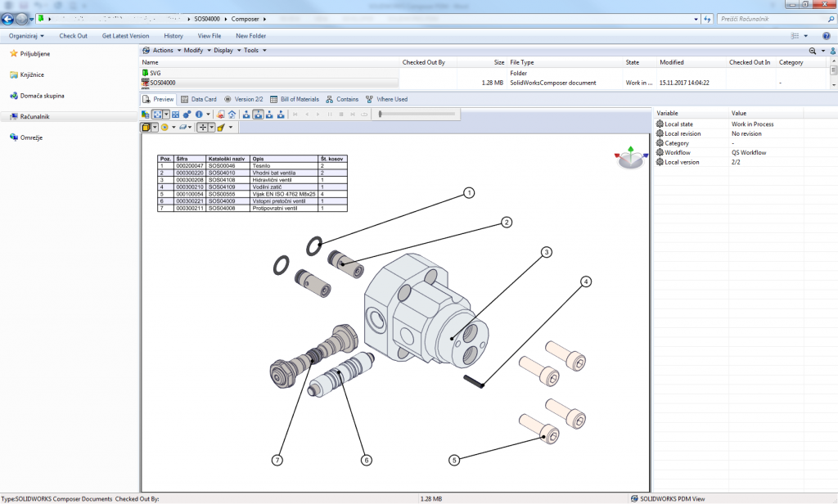Click the loop playback icon
The width and height of the screenshot is (838, 504).
coord(363,115)
